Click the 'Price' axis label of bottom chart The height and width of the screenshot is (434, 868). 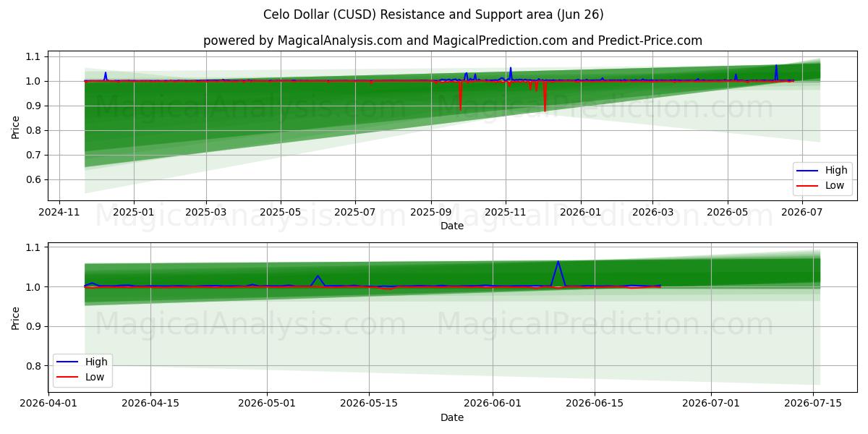coord(16,318)
